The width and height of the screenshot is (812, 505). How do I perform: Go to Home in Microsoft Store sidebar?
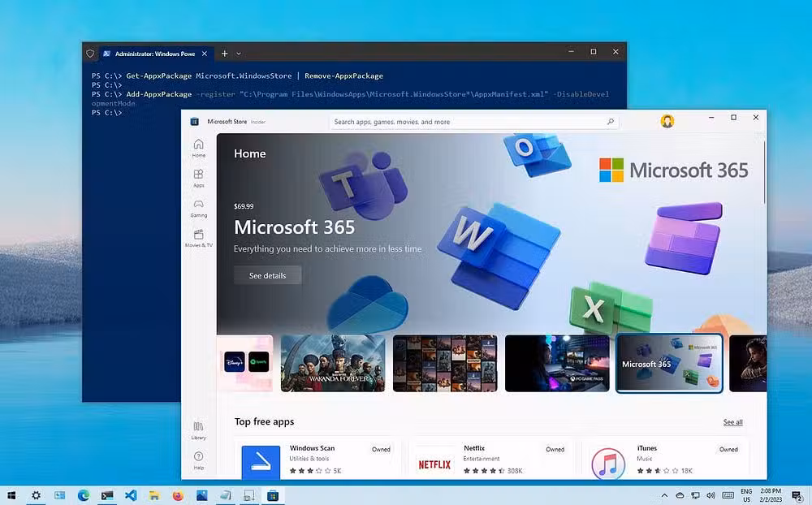tap(198, 148)
